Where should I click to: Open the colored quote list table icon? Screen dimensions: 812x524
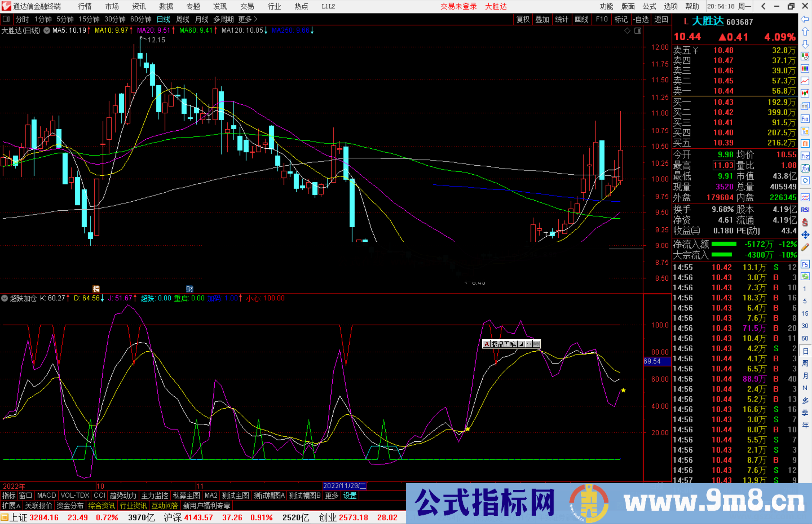pyautogui.click(x=805, y=68)
